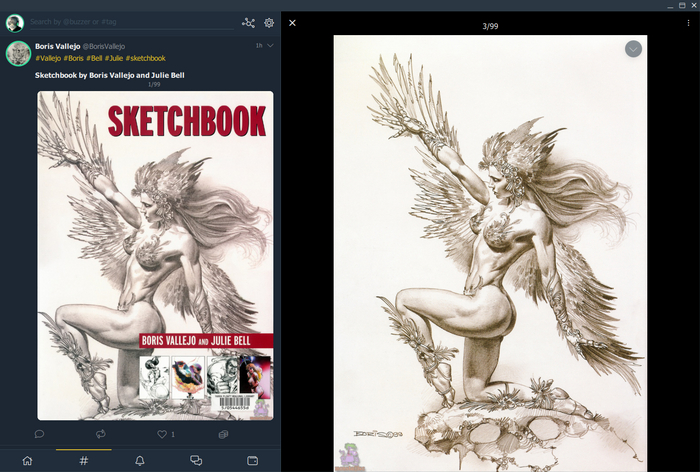Open the gallery icon under the post
The height and width of the screenshot is (472, 700).
click(223, 434)
